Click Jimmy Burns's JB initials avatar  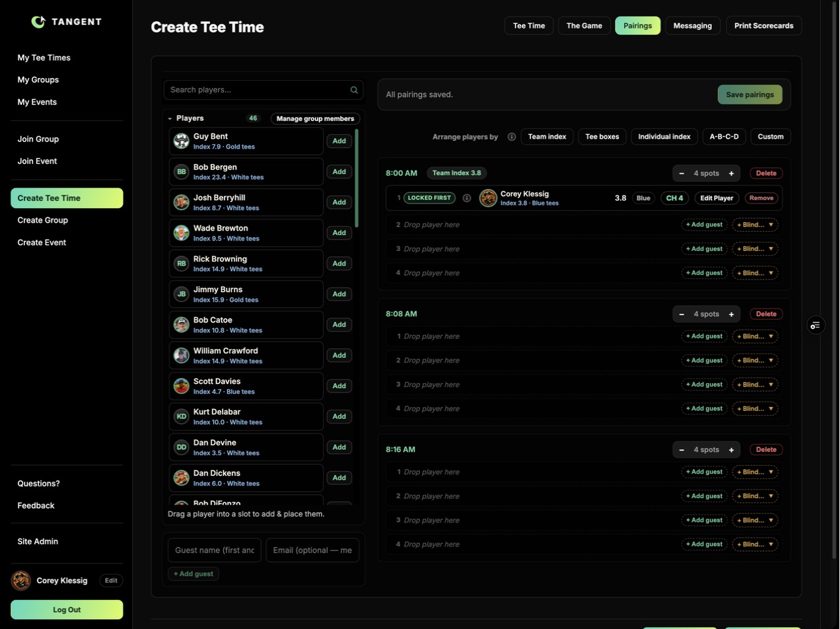tap(182, 294)
